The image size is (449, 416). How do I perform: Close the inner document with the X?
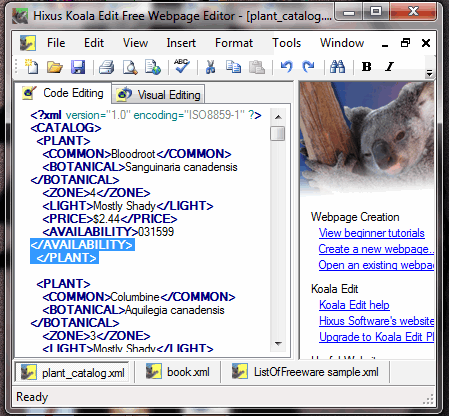[426, 43]
